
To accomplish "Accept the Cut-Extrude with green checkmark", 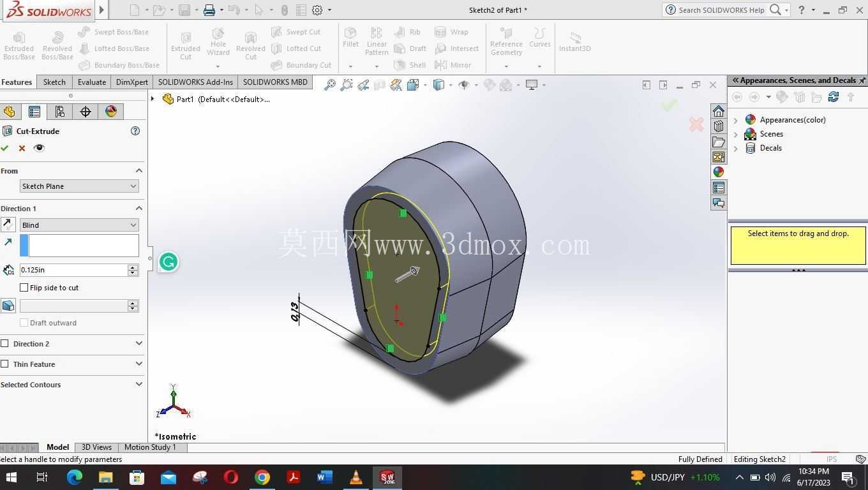I will click(4, 148).
